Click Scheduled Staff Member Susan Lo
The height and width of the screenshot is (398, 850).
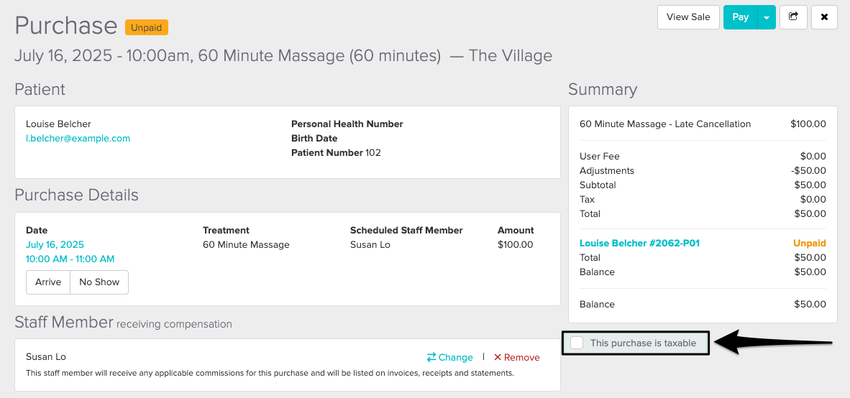tap(370, 245)
